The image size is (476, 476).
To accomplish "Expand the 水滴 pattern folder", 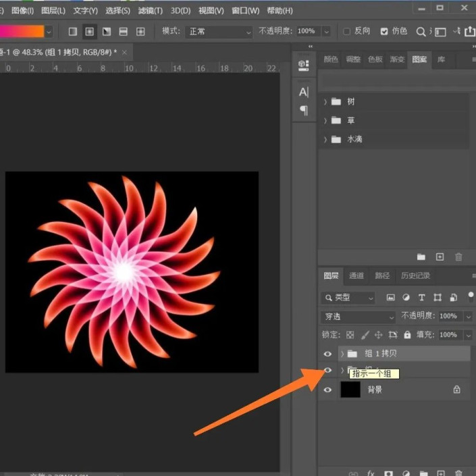I will (325, 139).
